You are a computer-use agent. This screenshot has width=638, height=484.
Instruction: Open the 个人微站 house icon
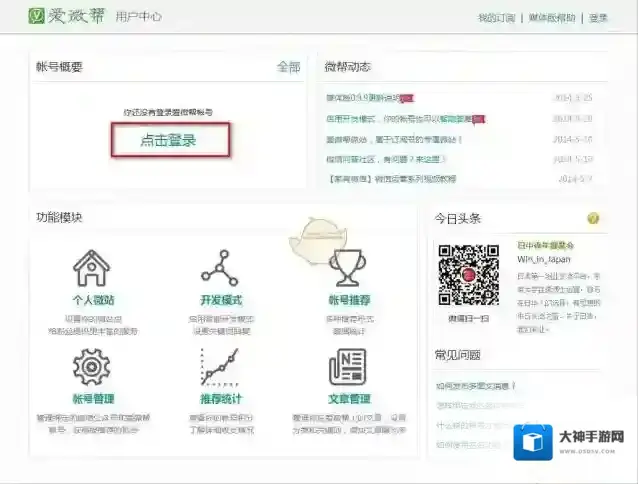click(x=92, y=268)
